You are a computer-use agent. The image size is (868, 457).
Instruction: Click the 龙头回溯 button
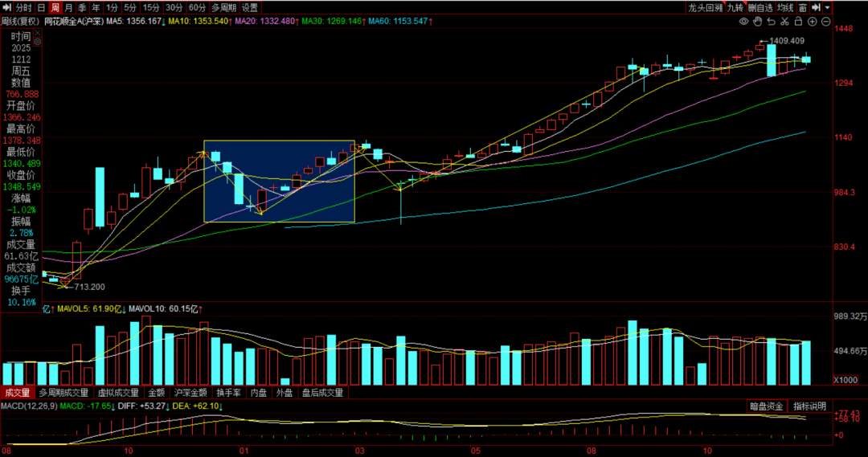(705, 7)
